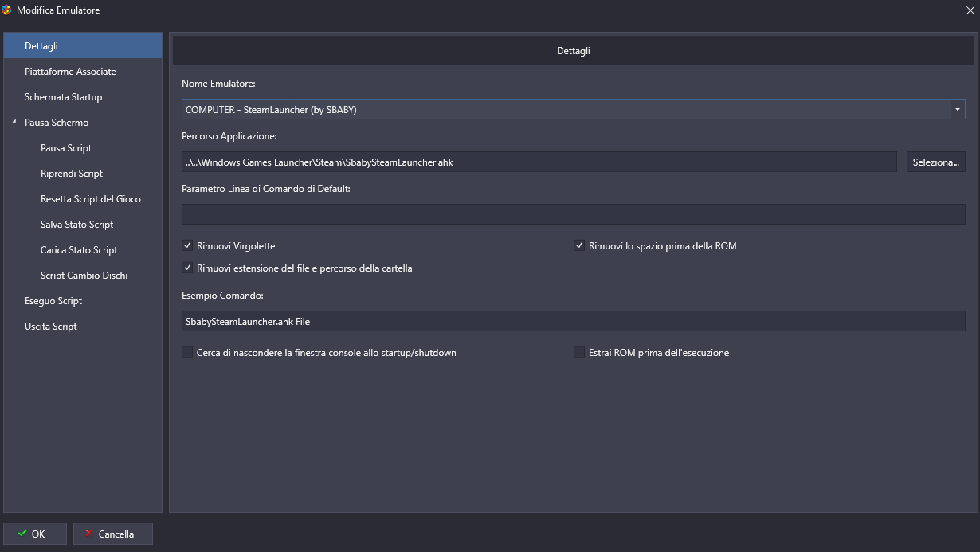Click the Nome Emulatore: label
Screen dimensions: 980x552
click(218, 84)
